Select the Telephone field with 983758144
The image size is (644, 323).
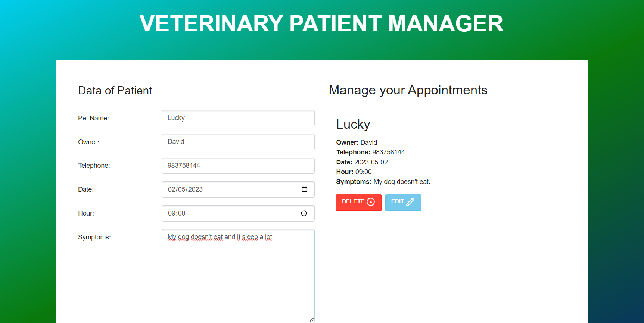tap(238, 166)
